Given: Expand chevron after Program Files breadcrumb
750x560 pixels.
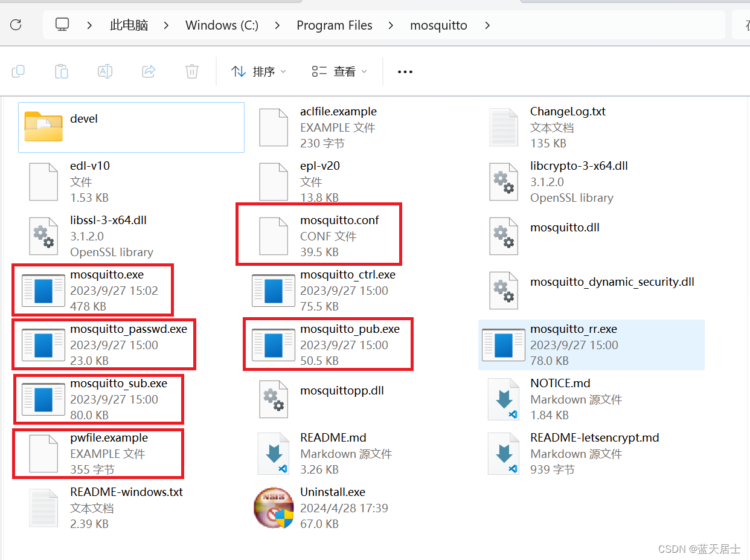Looking at the screenshot, I should click(x=391, y=25).
